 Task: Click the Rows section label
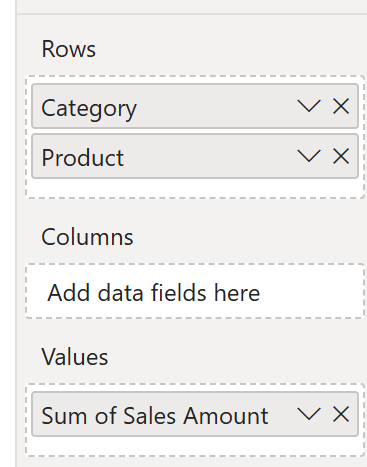[x=68, y=49]
